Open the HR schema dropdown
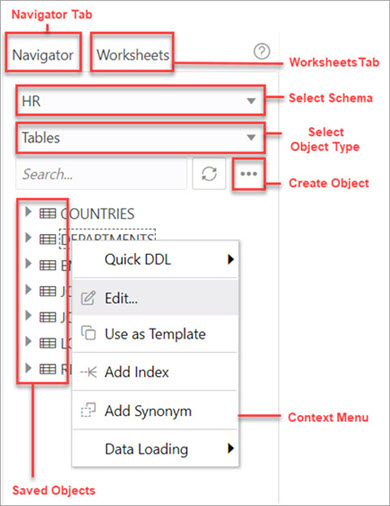 [140, 101]
